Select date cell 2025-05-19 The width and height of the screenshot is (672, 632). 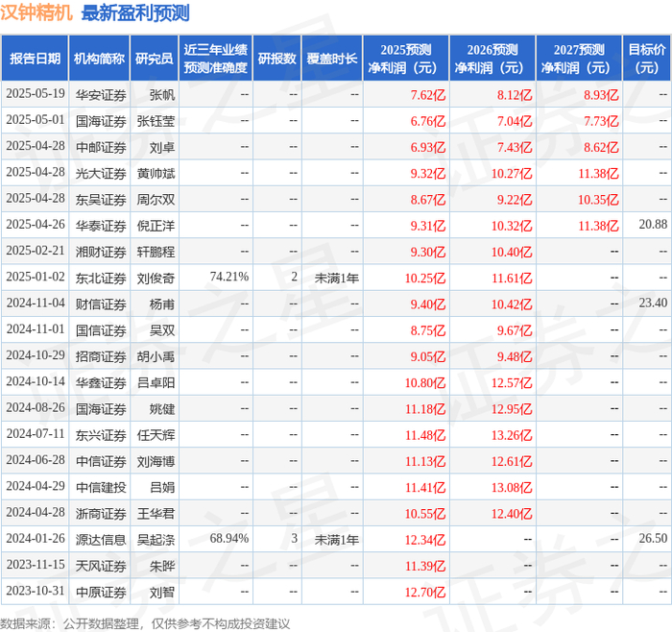pyautogui.click(x=36, y=94)
